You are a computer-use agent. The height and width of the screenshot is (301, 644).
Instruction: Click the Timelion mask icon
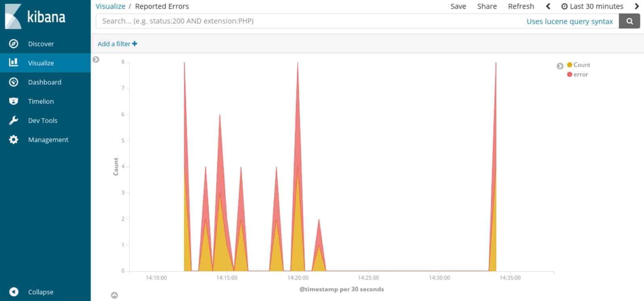pyautogui.click(x=14, y=101)
